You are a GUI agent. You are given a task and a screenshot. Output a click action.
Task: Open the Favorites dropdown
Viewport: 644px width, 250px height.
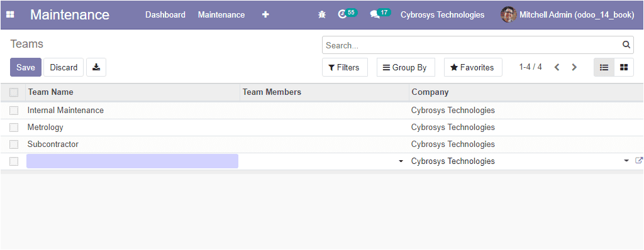coord(473,67)
